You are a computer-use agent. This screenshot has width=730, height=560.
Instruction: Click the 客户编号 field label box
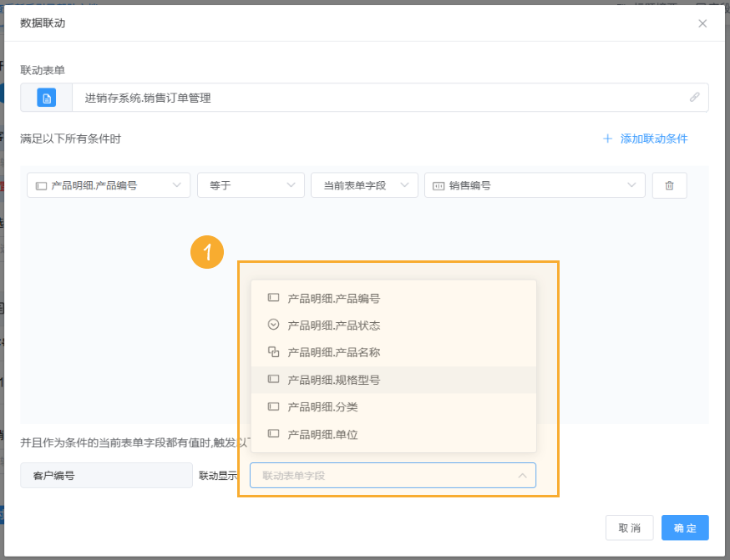[x=106, y=475]
